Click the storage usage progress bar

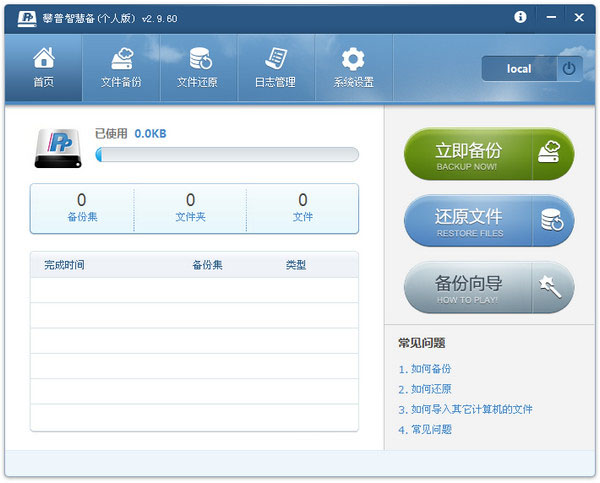(227, 155)
